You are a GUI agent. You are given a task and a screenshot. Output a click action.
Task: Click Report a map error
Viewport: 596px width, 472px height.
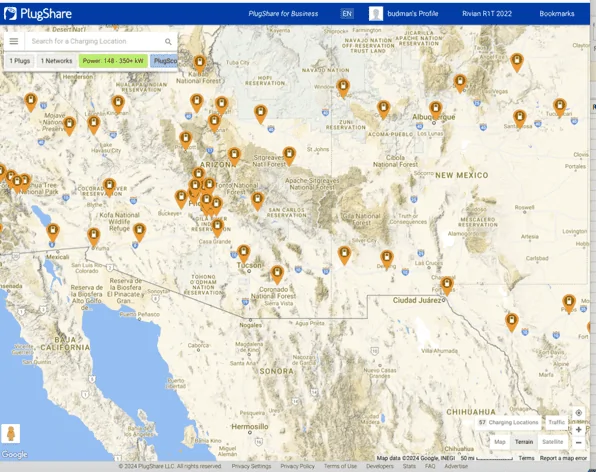point(563,458)
